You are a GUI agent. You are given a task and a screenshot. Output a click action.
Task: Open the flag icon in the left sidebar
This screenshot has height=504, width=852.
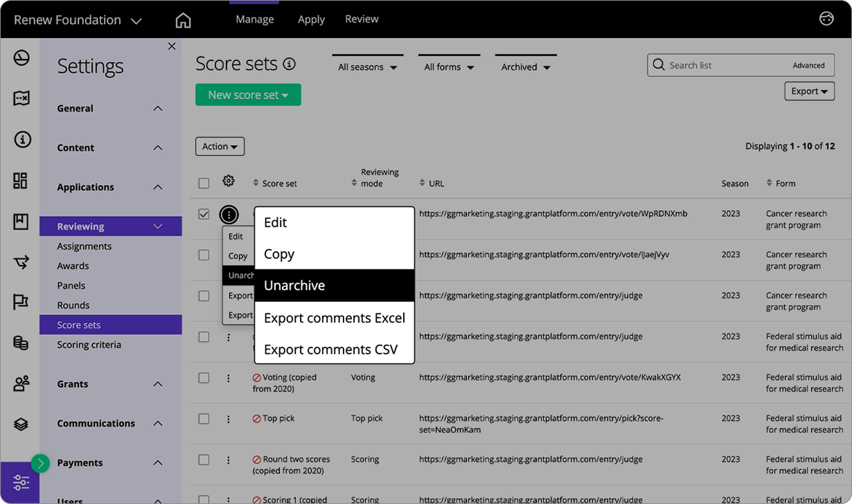click(x=21, y=302)
